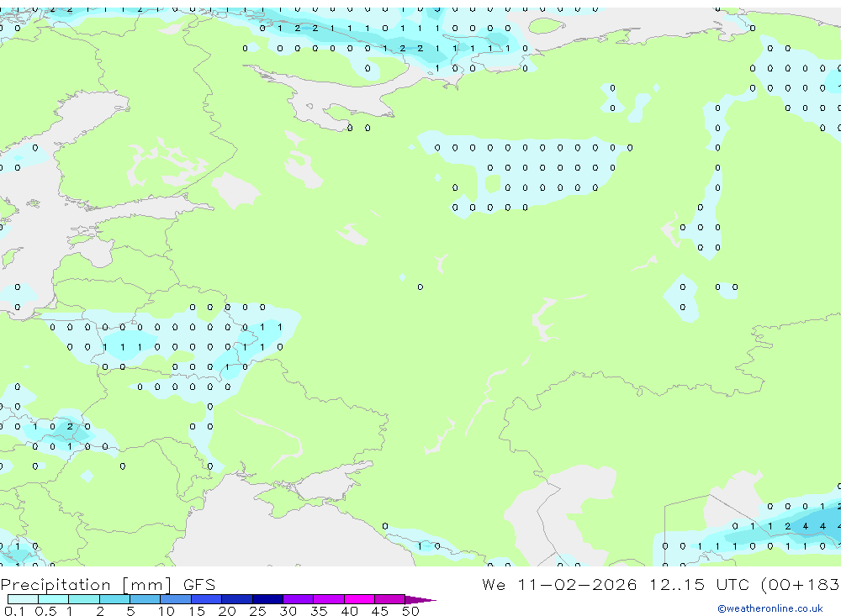Pick the 1–2 mm legend color box
The height and width of the screenshot is (616, 841).
84,599
